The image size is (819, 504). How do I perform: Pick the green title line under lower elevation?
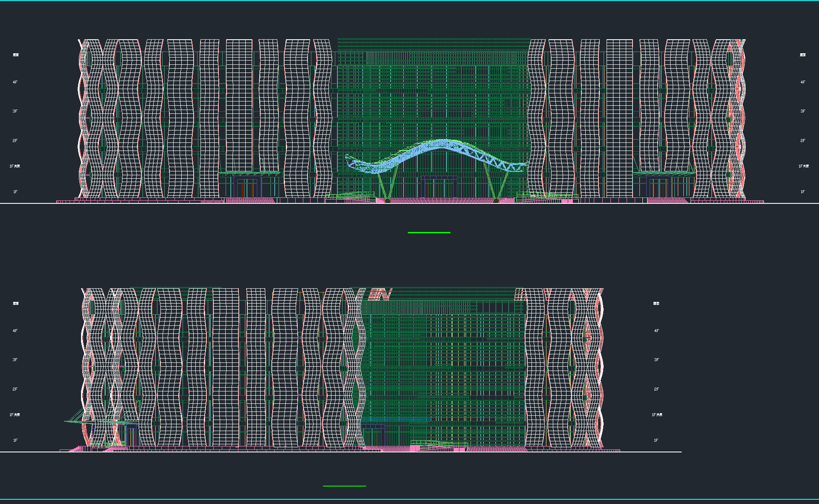click(x=344, y=486)
